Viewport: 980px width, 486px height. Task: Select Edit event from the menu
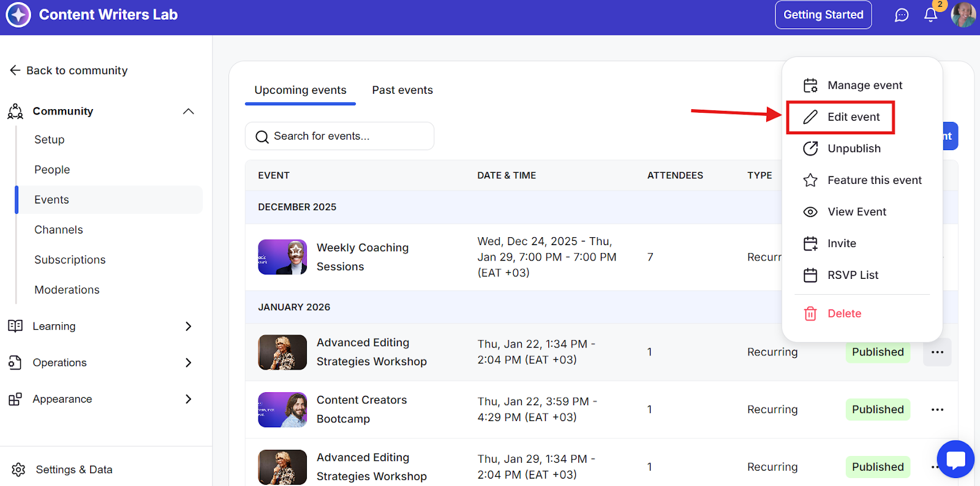tap(853, 117)
